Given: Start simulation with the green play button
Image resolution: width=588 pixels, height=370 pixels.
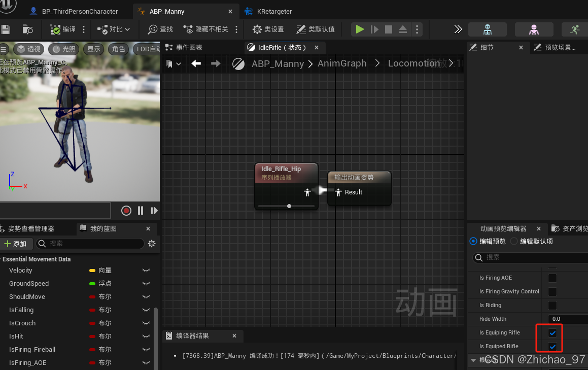Looking at the screenshot, I should (x=360, y=29).
